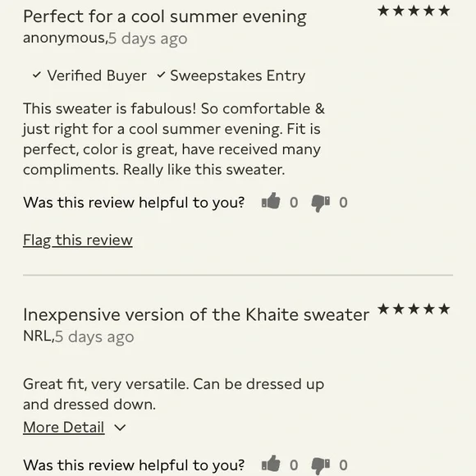Click the helpful count next to first thumbs up
Viewport: 476px width, 476px height.
tap(294, 203)
